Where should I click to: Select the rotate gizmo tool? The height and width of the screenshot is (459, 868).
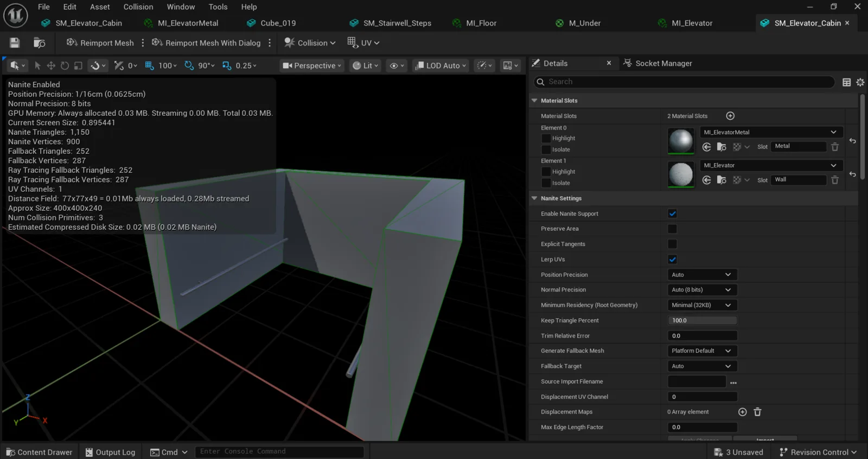coord(65,66)
